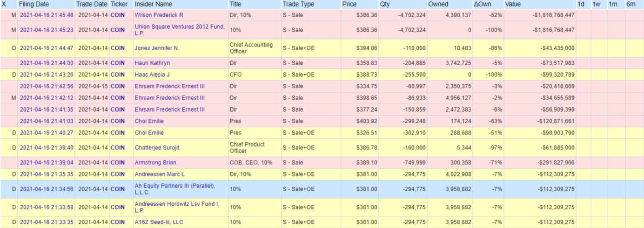Select the Chief Product Officer title cell
This screenshot has height=228, width=644.
[x=255, y=148]
